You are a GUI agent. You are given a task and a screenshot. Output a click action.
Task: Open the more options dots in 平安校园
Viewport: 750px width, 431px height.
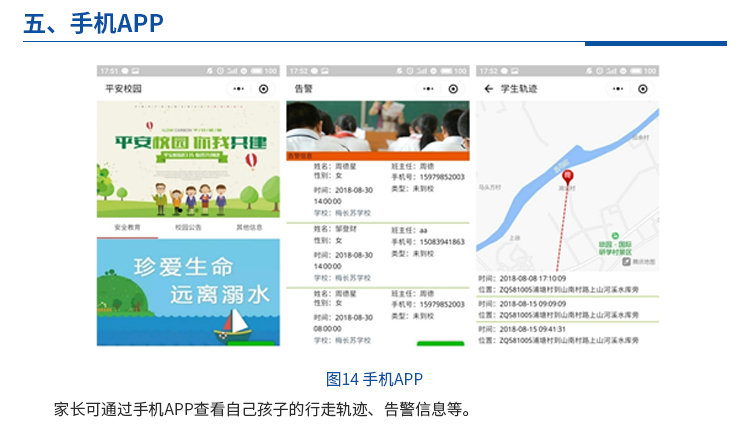point(239,88)
